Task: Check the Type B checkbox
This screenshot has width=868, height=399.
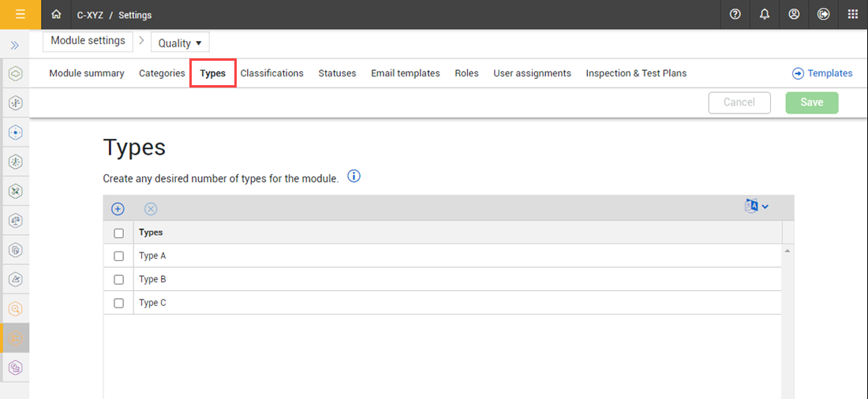Action: [x=119, y=280]
